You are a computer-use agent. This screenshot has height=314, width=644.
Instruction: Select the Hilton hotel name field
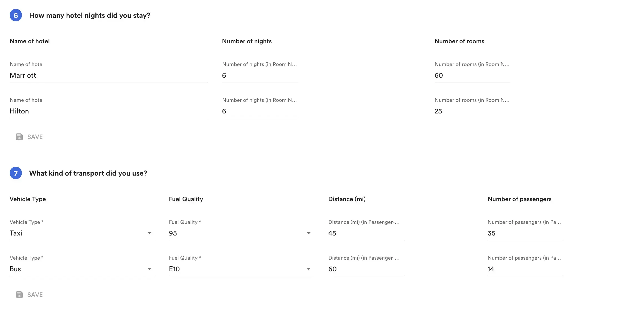(x=108, y=111)
